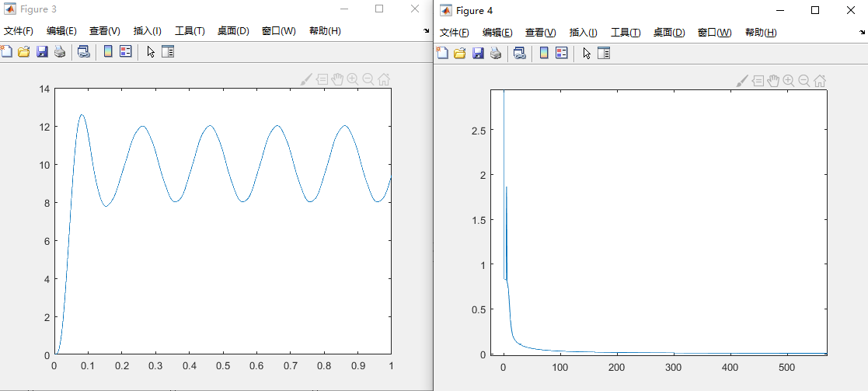Open 工具(T) menu in Figure 3

(x=190, y=32)
